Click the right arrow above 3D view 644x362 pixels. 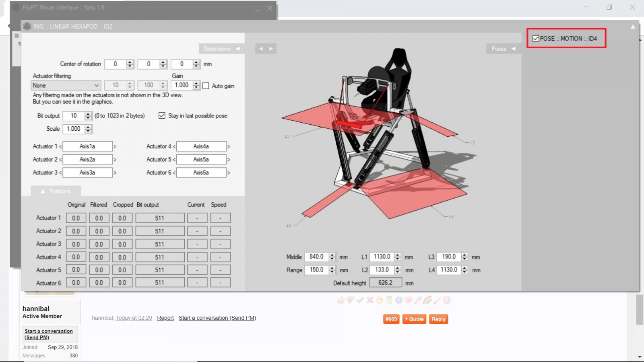tap(271, 49)
